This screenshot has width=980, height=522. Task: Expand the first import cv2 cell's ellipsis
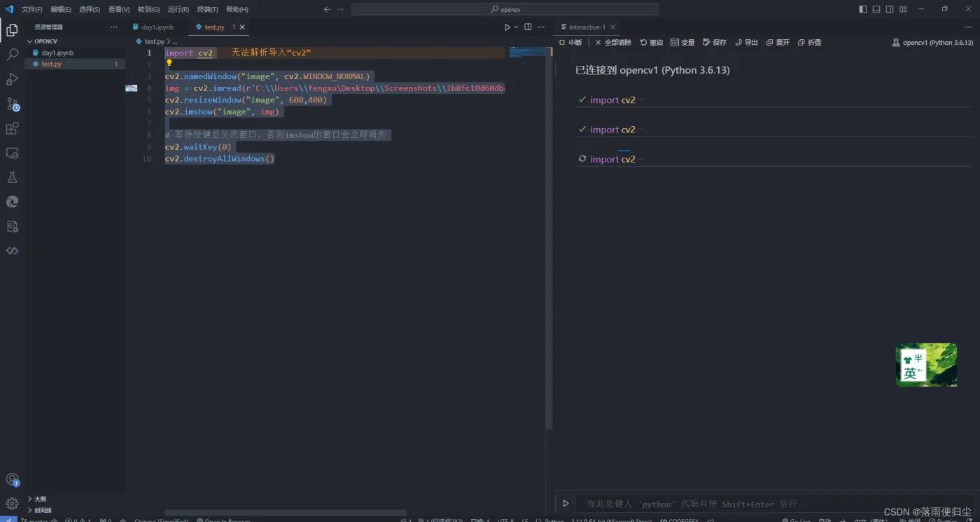tap(640, 100)
